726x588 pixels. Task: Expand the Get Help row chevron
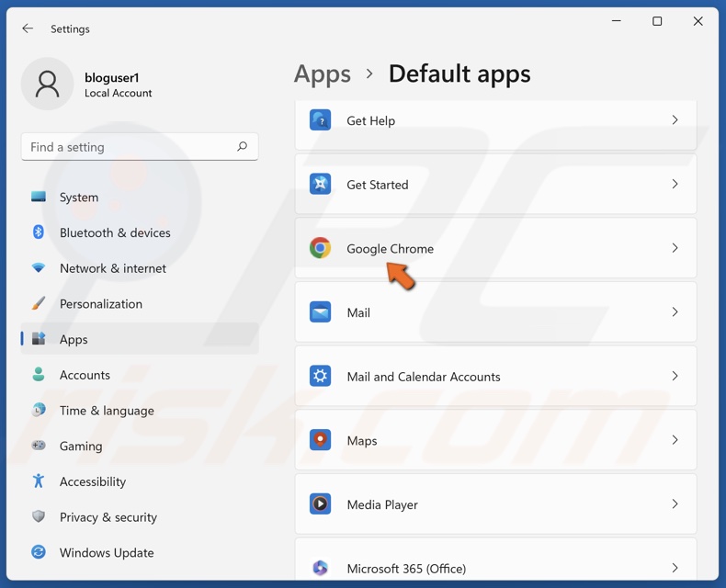tap(675, 120)
